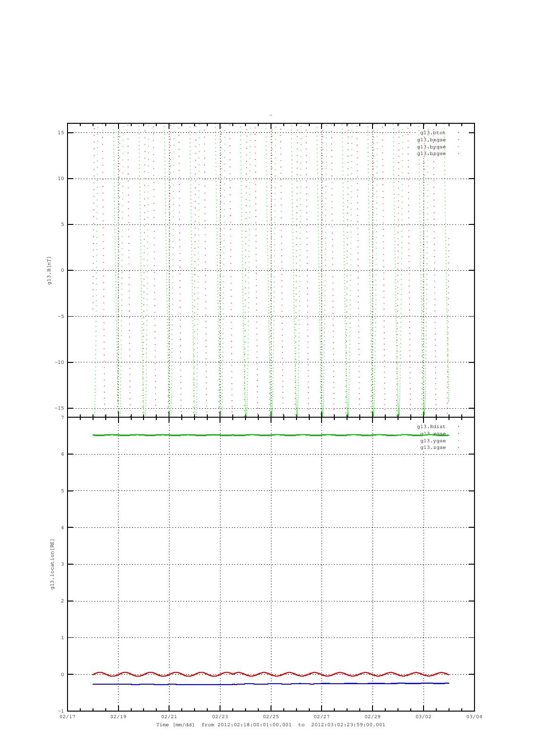Click the 02/29 date tick label
The width and height of the screenshot is (534, 756).
373,716
